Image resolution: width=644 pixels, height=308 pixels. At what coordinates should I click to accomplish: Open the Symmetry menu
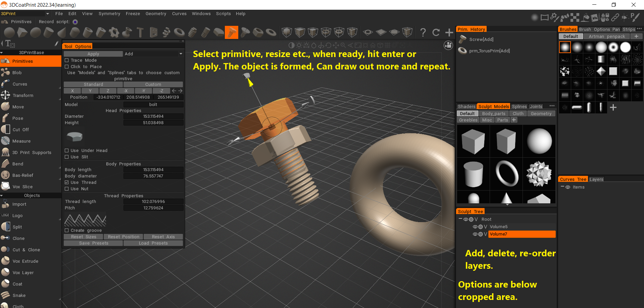109,14
